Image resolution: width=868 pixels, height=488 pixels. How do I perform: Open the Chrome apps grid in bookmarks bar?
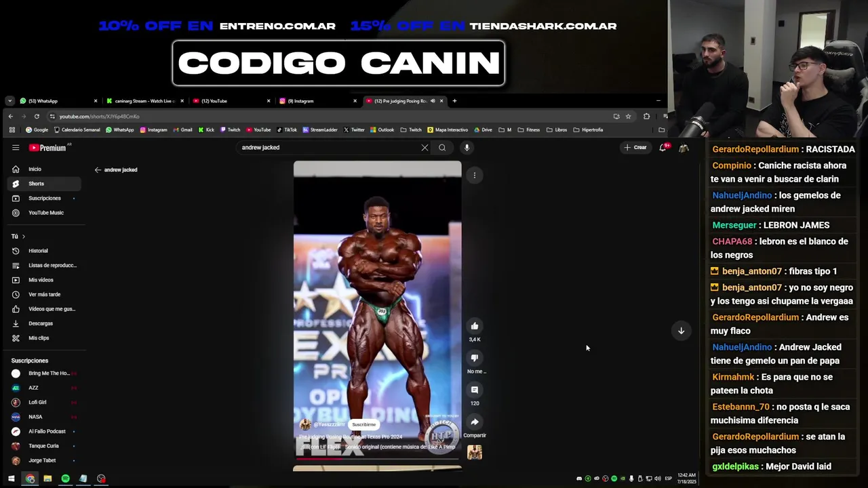[12, 129]
